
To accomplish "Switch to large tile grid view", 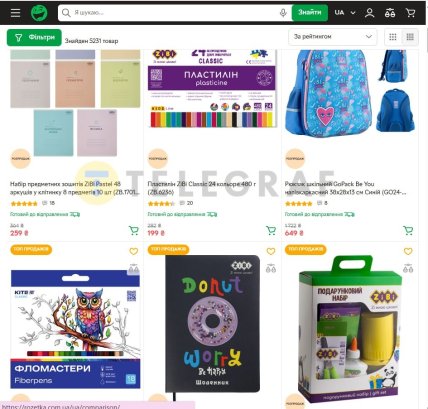I will click(410, 37).
